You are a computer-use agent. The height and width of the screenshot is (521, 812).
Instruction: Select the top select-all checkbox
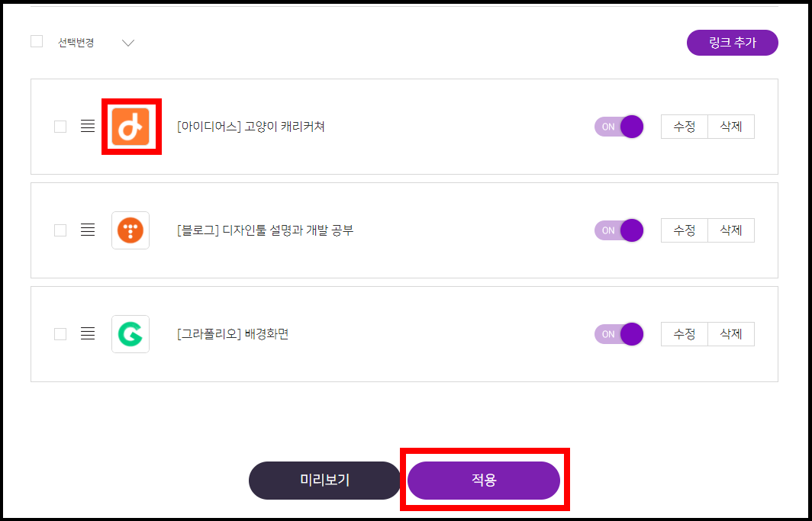pyautogui.click(x=36, y=41)
